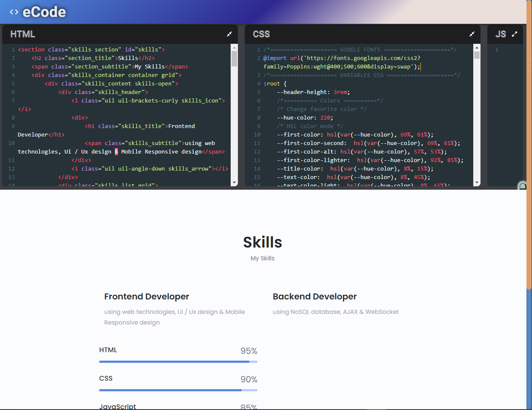Collapse the HTML editor panel
The image size is (532, 410).
pos(229,34)
